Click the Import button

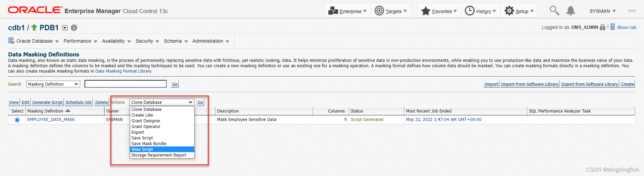tap(491, 84)
